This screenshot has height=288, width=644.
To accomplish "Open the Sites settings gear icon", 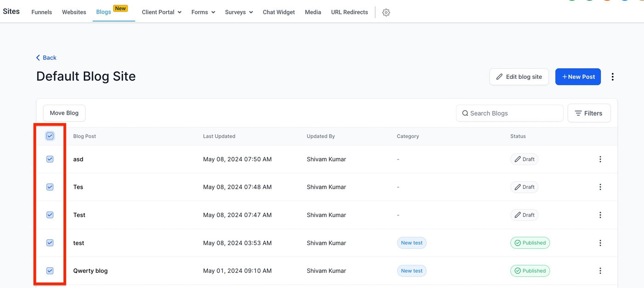I will pyautogui.click(x=386, y=12).
